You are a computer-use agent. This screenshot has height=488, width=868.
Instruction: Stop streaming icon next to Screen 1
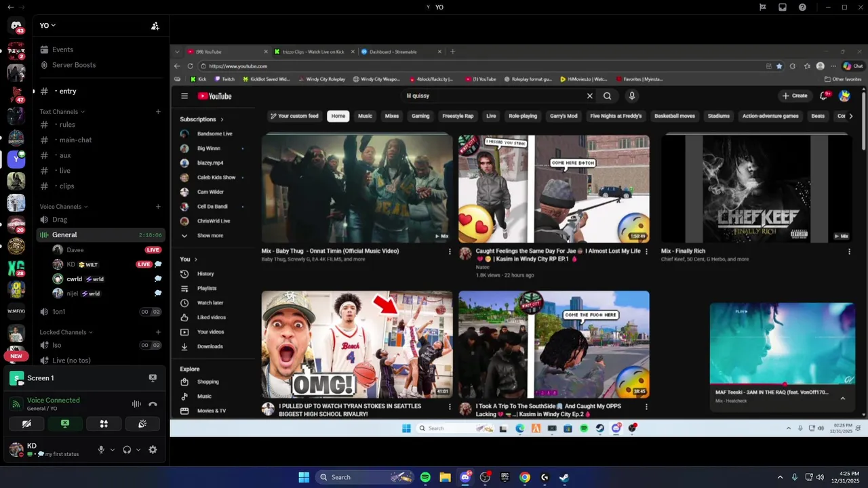pyautogui.click(x=153, y=378)
